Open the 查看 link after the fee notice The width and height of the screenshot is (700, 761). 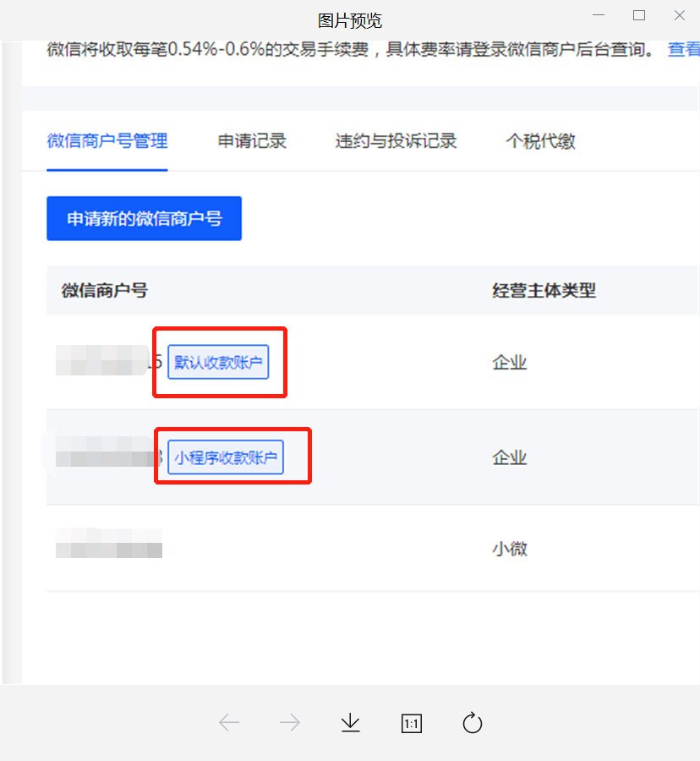click(x=683, y=49)
